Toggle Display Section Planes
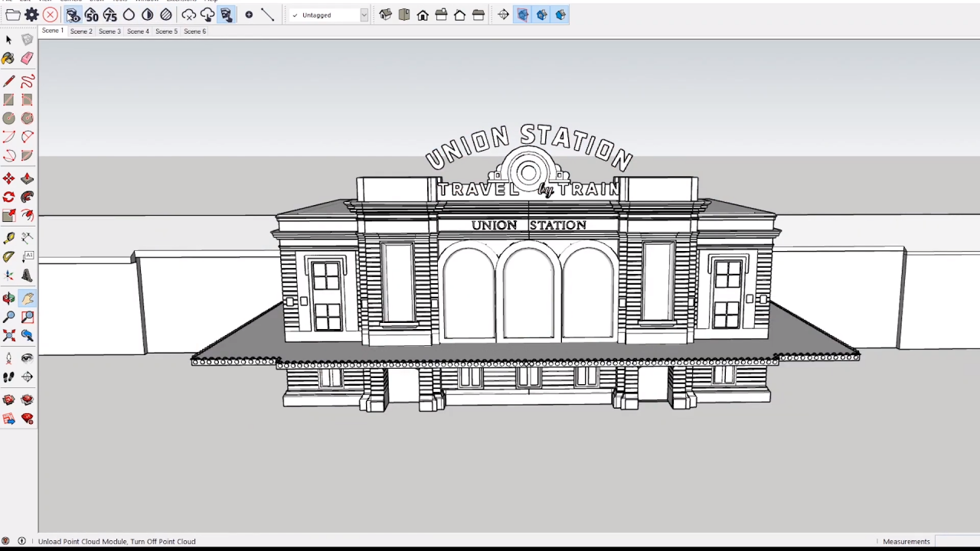This screenshot has width=980, height=551. 522,15
